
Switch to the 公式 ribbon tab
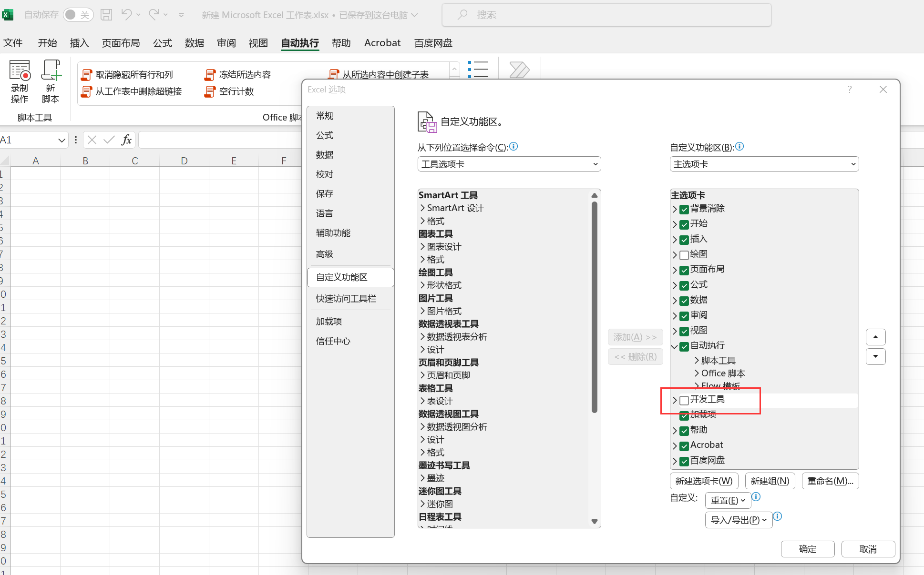click(163, 43)
